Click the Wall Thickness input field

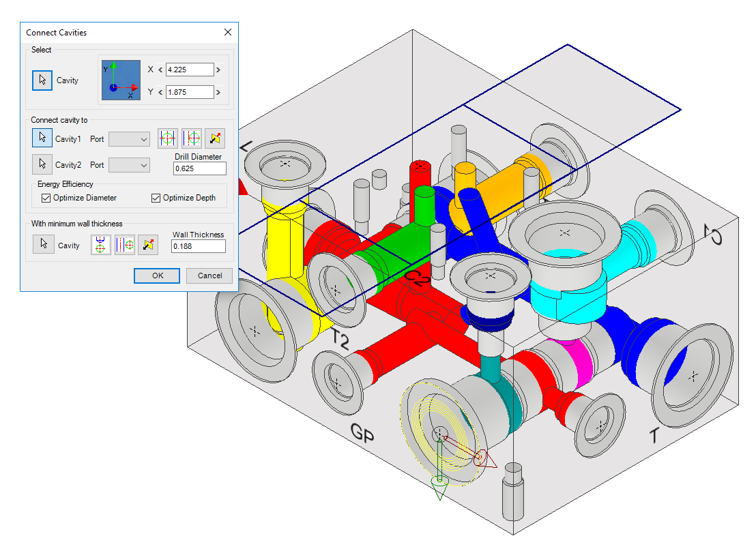(x=198, y=246)
